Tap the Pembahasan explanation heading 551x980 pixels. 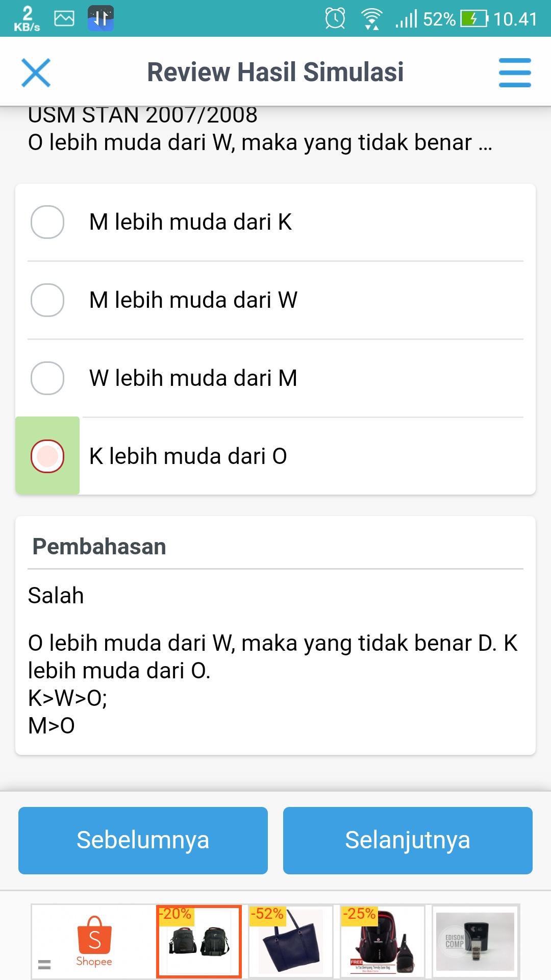point(99,547)
